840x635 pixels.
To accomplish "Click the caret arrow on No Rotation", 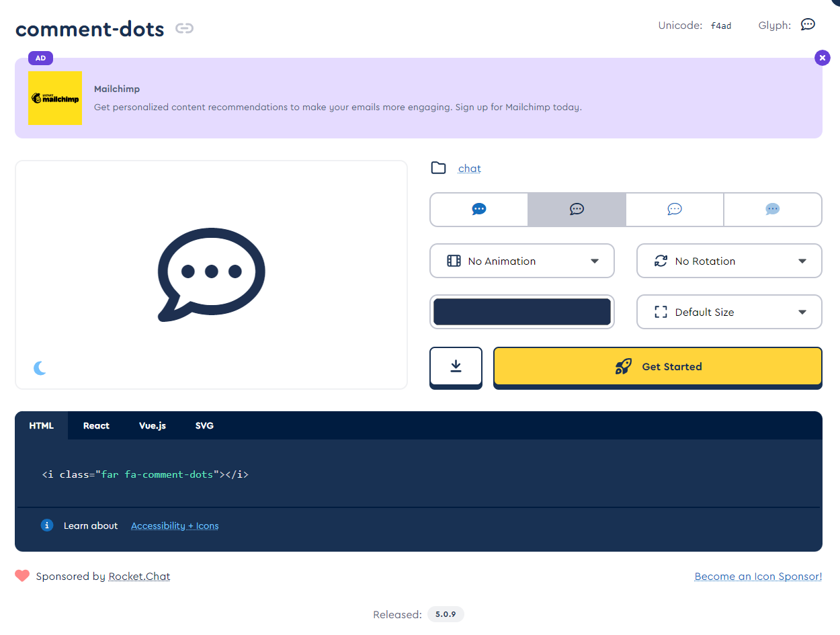I will click(x=802, y=261).
